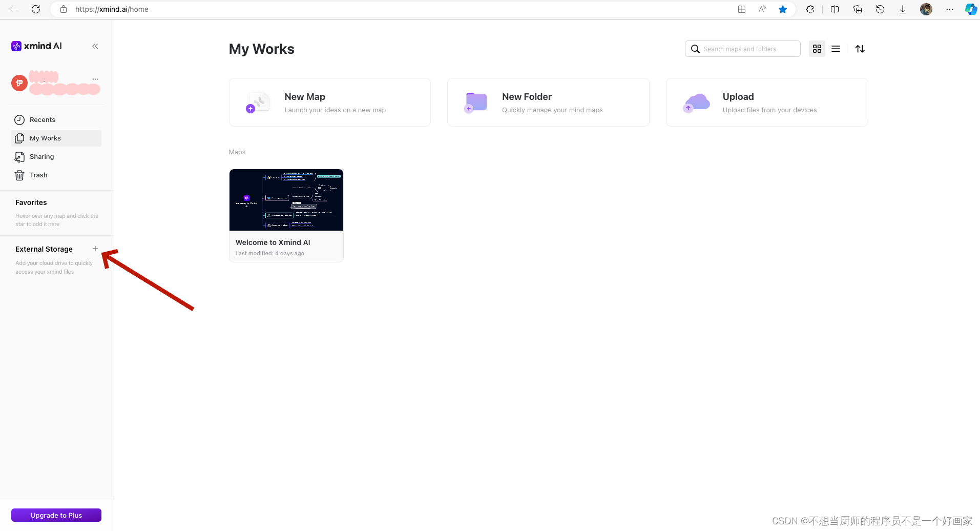Image resolution: width=980 pixels, height=531 pixels.
Task: Create a New Map card
Action: pos(330,103)
